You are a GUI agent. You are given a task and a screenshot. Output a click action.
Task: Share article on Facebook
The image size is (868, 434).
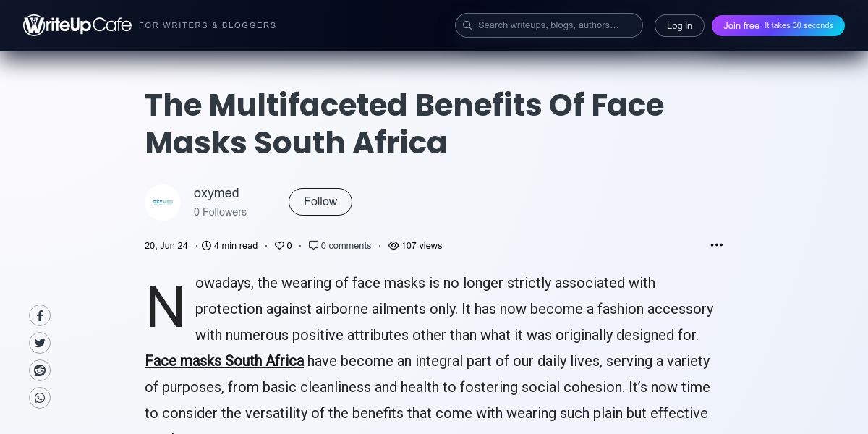pyautogui.click(x=40, y=315)
